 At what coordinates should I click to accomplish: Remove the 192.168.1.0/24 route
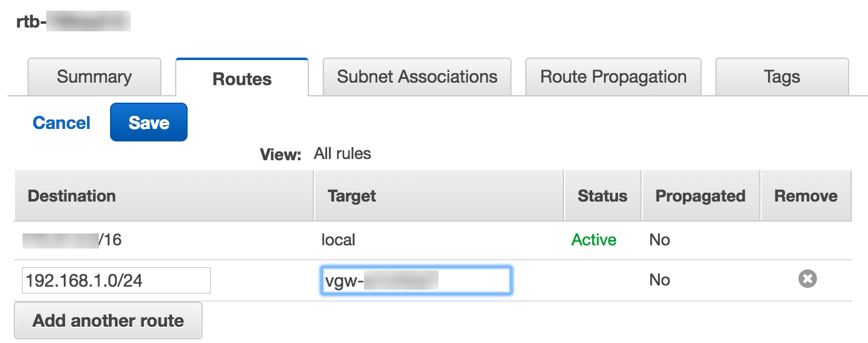(807, 279)
